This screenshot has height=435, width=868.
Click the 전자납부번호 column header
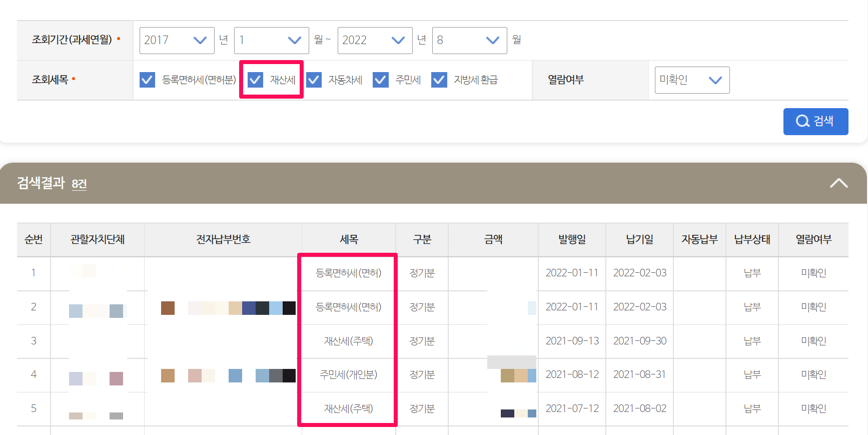(x=223, y=240)
